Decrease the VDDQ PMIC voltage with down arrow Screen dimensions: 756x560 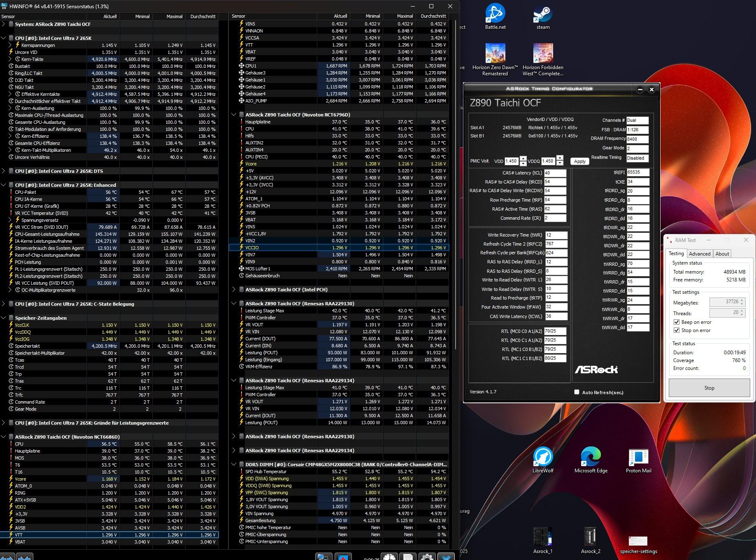(560, 163)
